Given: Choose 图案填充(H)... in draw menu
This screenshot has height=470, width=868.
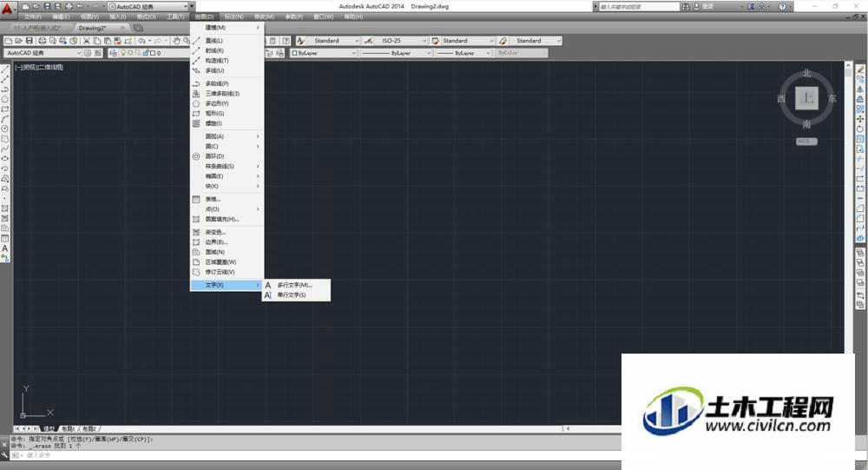Looking at the screenshot, I should pos(227,219).
